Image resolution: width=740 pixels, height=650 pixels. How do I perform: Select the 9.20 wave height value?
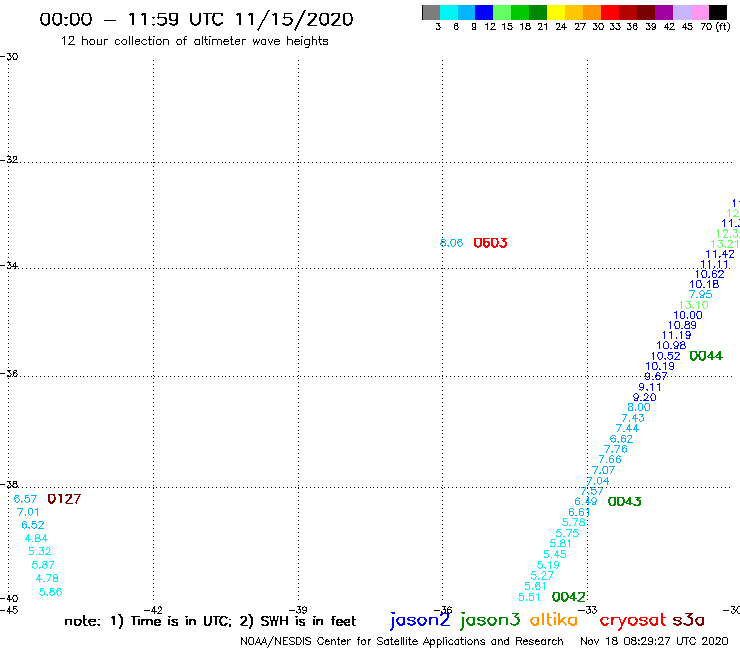644,397
